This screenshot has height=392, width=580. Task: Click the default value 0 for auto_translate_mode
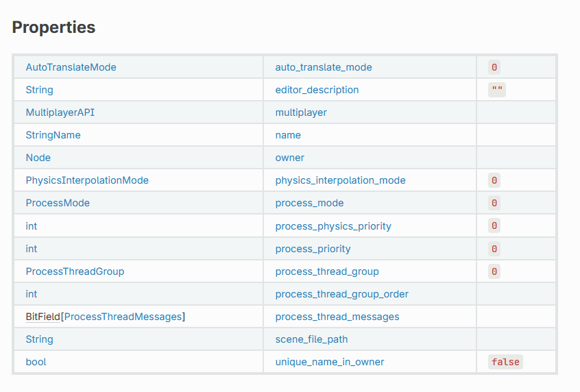coord(494,67)
